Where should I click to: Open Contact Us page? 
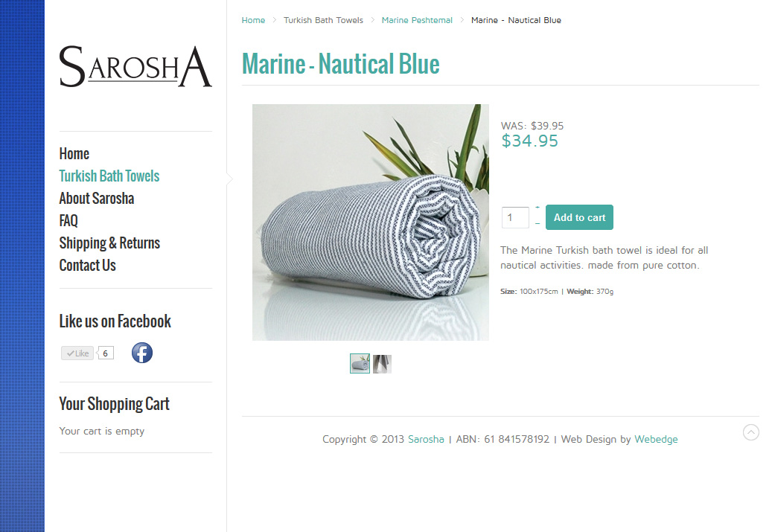[x=87, y=266]
